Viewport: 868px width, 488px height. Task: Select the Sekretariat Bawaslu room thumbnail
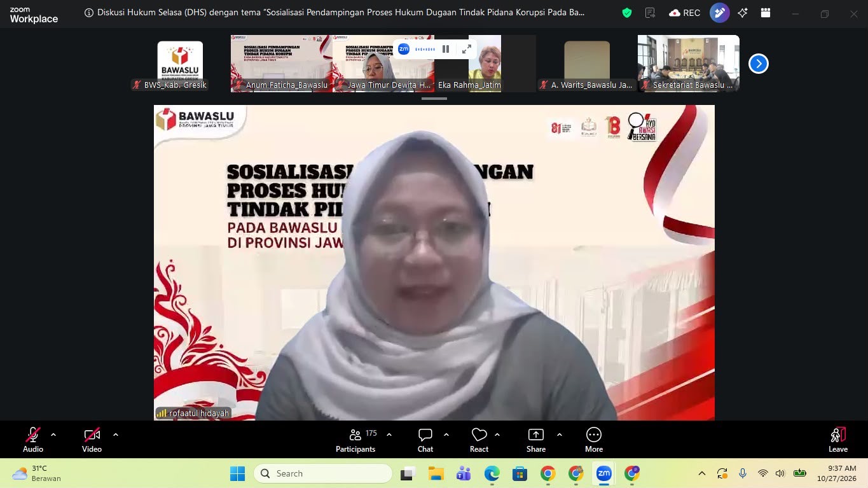pos(689,64)
